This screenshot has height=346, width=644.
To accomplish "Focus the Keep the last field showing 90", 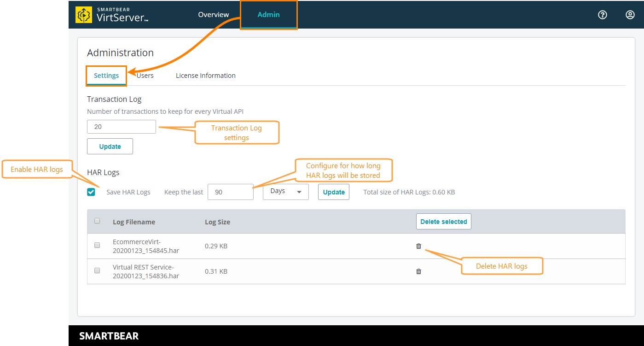I will [231, 192].
